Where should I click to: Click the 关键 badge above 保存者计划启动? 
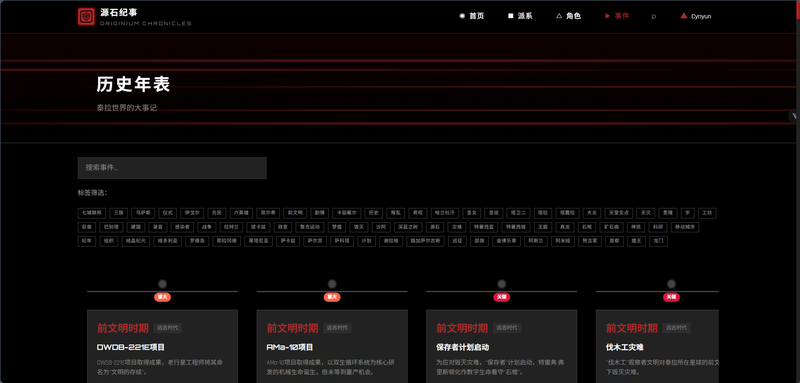(x=502, y=297)
